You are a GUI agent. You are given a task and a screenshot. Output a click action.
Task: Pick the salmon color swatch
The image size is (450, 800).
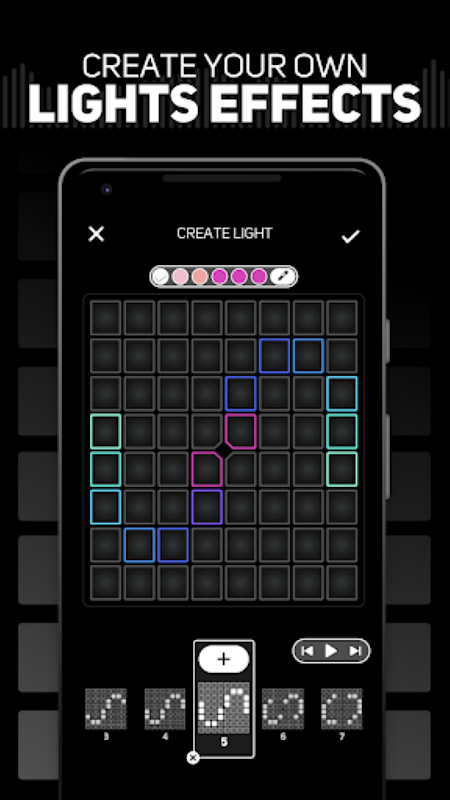[x=199, y=277]
